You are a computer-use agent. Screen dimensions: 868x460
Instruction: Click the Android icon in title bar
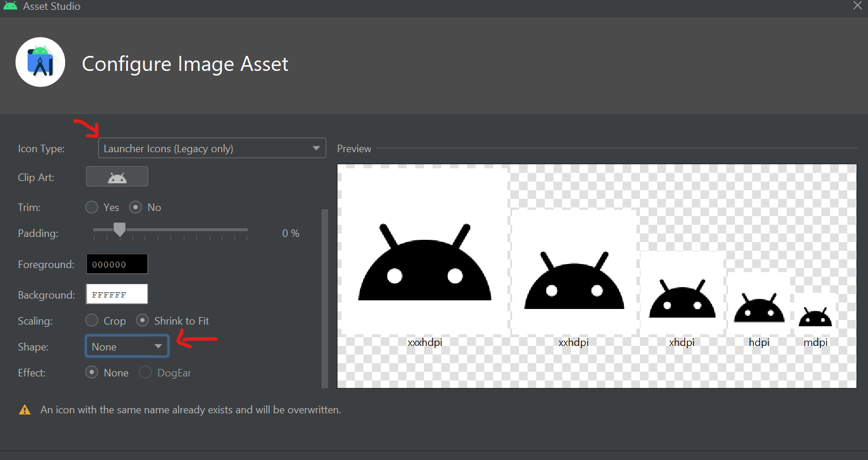[x=10, y=6]
